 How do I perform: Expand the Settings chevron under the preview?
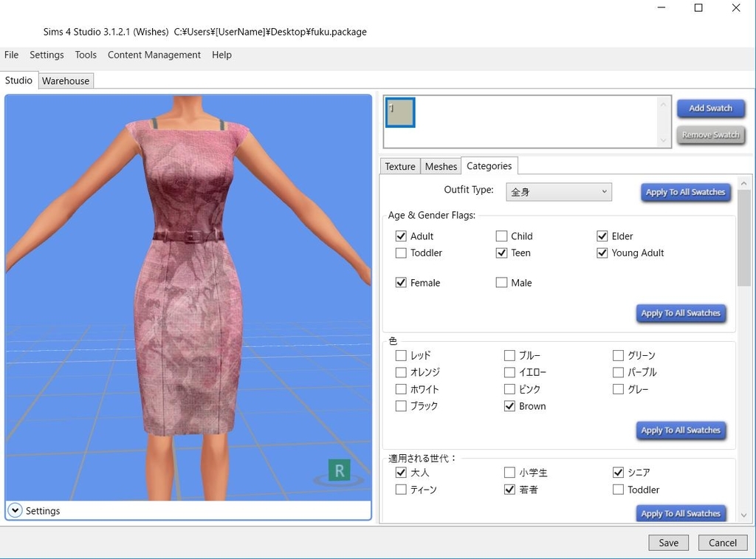pyautogui.click(x=15, y=510)
